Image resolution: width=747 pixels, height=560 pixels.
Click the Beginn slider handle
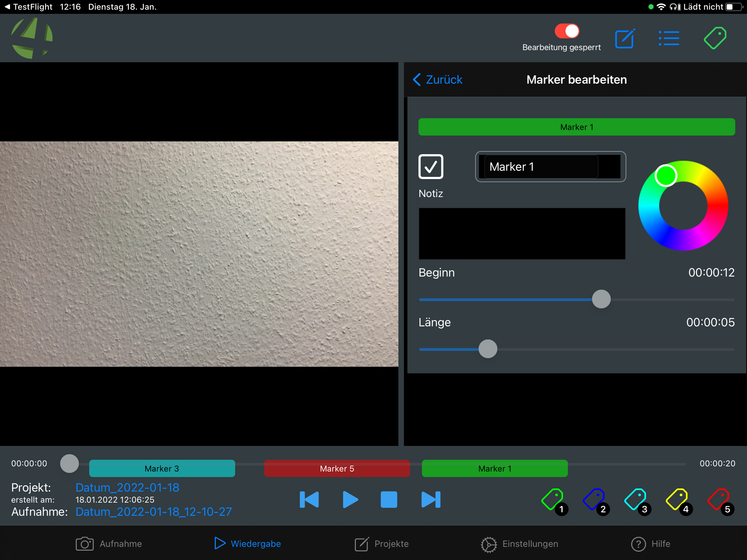coord(601,299)
